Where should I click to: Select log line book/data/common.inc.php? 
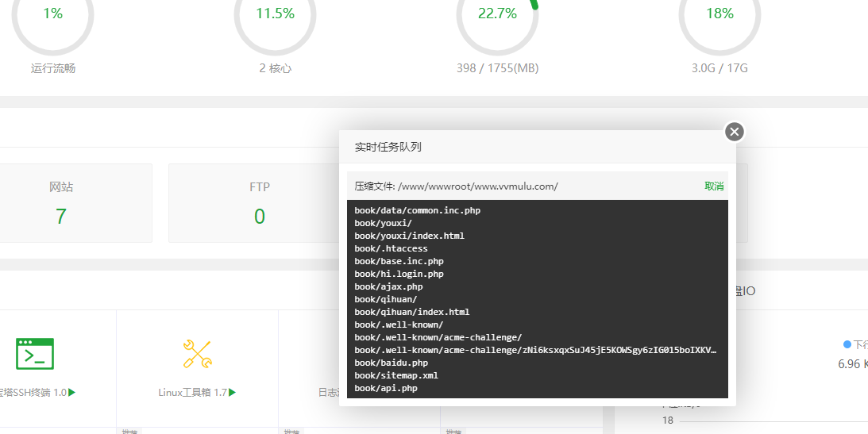tap(418, 210)
